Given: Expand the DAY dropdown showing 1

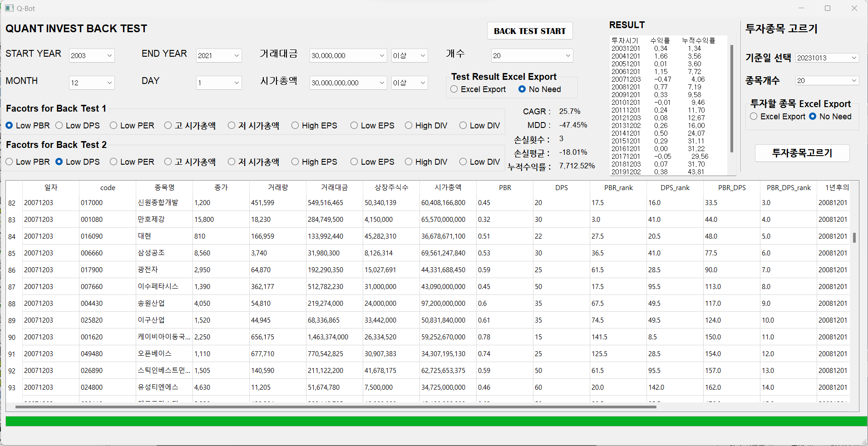Looking at the screenshot, I should pyautogui.click(x=219, y=83).
